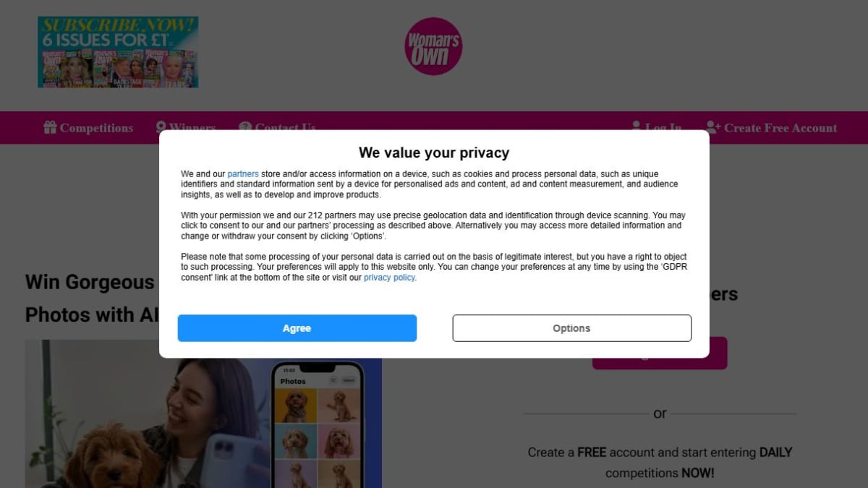Image resolution: width=868 pixels, height=488 pixels.
Task: Click the gift icon beside Competitions
Action: pyautogui.click(x=50, y=128)
